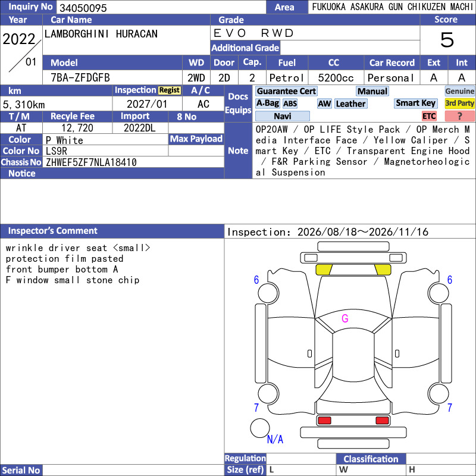Click the chassis number ZHWEF5ZF7NLA18410
Screen dimensions: 476x476
pyautogui.click(x=91, y=162)
